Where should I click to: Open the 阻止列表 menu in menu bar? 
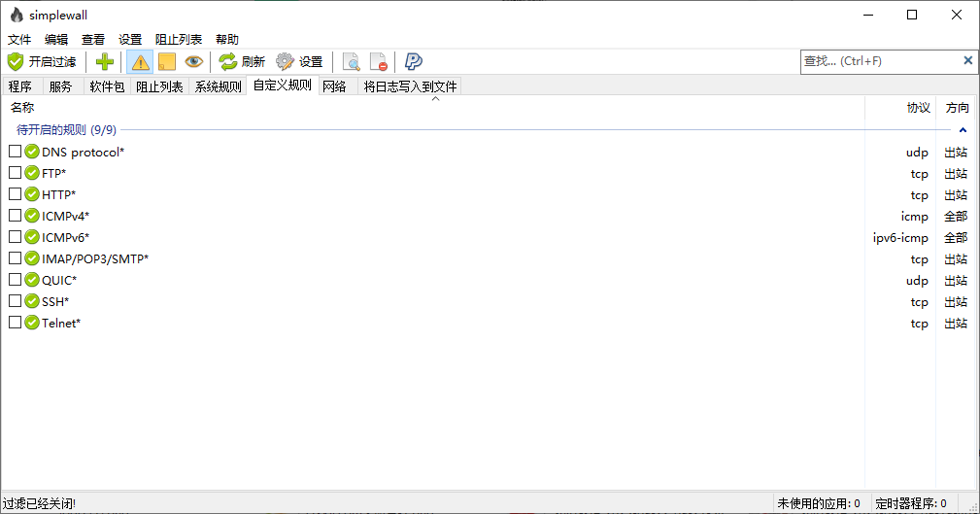pos(179,40)
